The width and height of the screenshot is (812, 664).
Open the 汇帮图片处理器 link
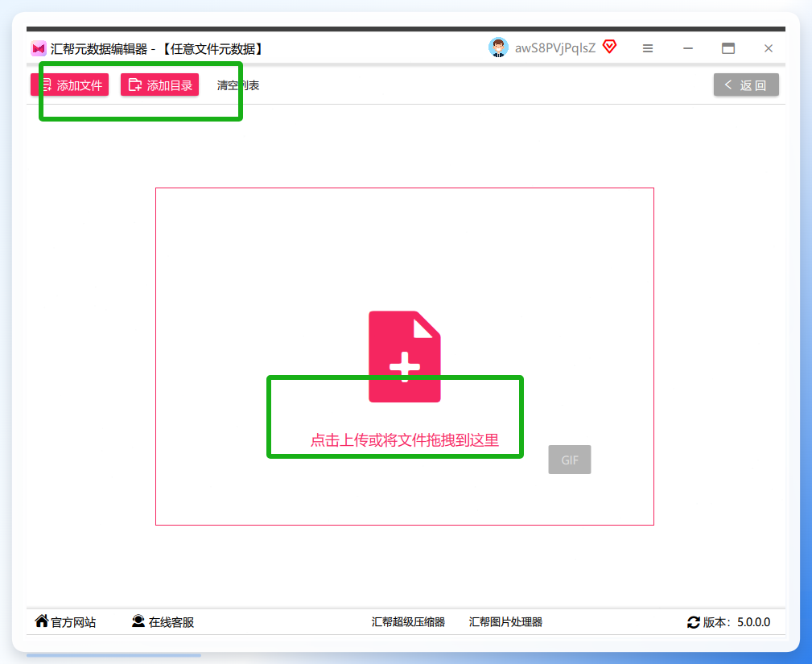[x=505, y=622]
